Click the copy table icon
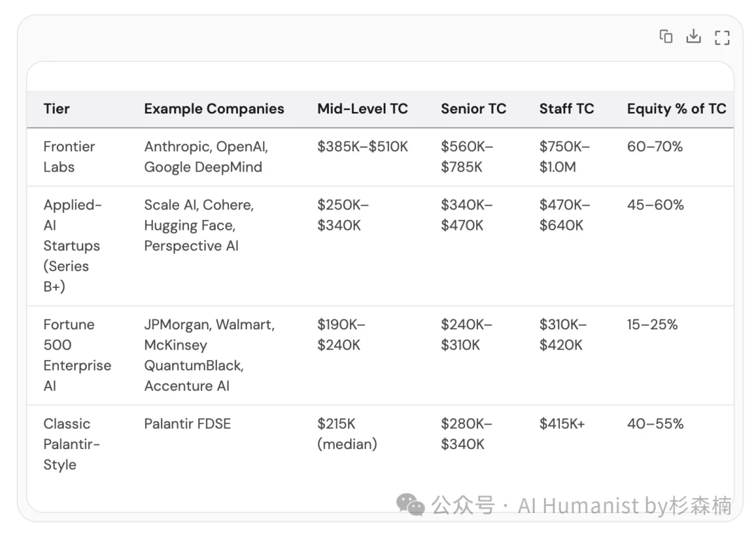This screenshot has height=536, width=756. (666, 36)
